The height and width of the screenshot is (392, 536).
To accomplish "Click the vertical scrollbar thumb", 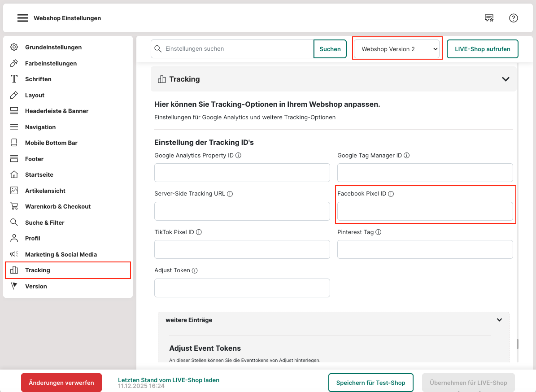I will point(517,344).
